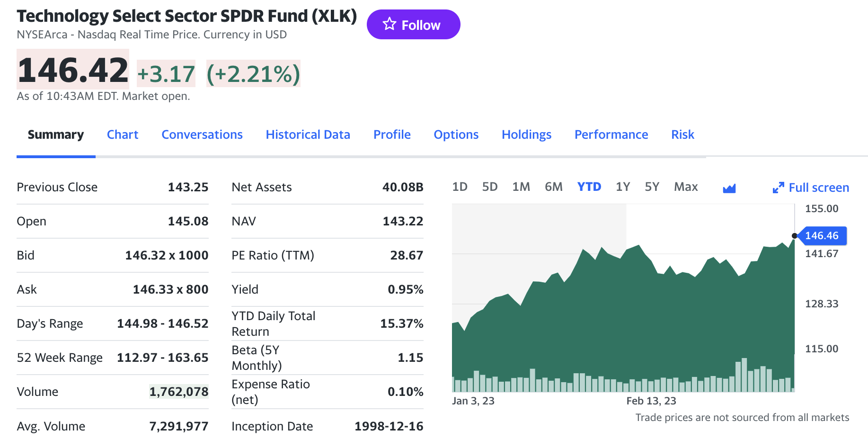The height and width of the screenshot is (448, 868).
Task: Set chart range to 6M
Action: (554, 187)
